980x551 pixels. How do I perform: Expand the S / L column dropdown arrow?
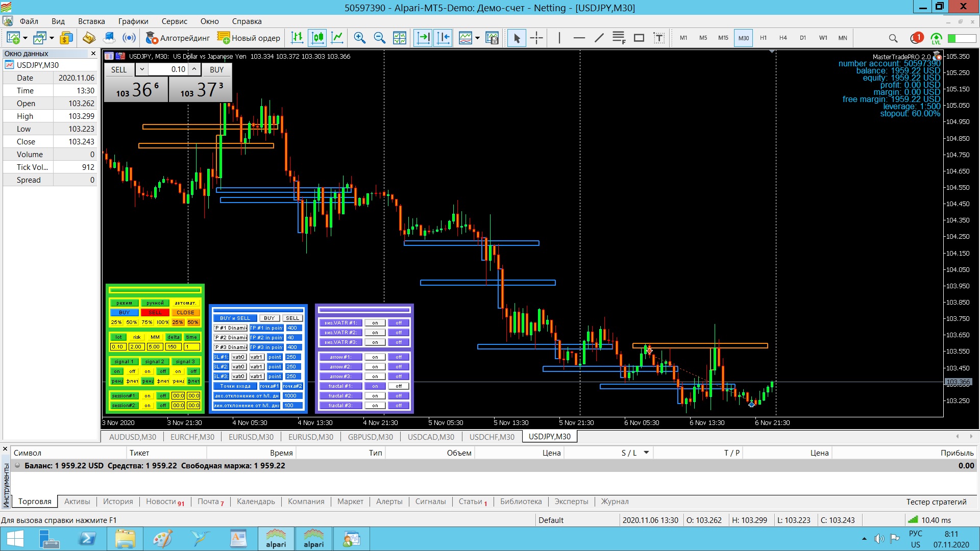[646, 453]
